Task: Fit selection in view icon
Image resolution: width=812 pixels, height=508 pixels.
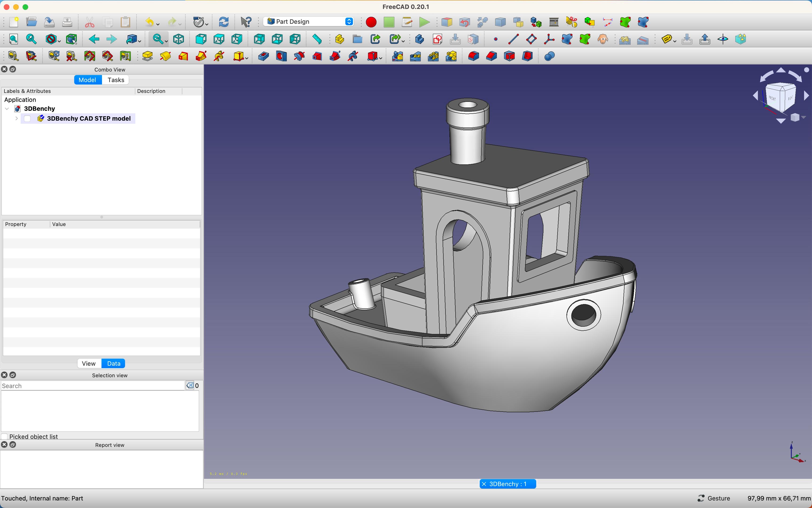Action: tap(31, 39)
